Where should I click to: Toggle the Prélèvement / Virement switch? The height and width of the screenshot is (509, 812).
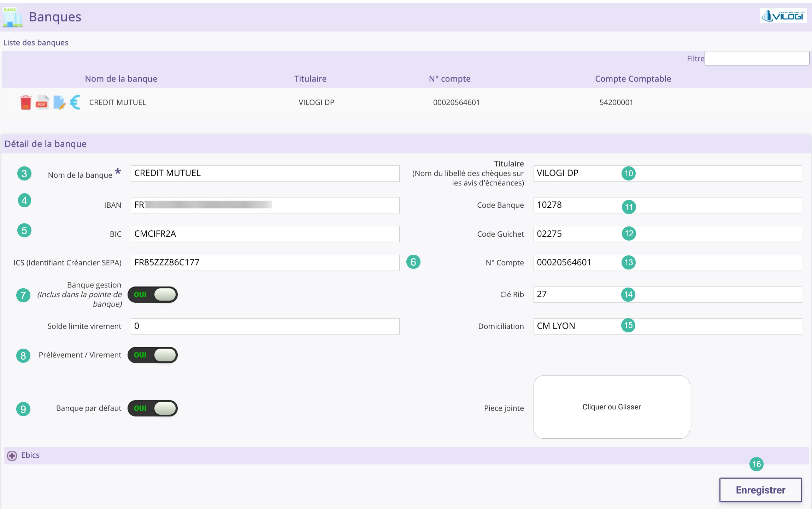pos(153,355)
